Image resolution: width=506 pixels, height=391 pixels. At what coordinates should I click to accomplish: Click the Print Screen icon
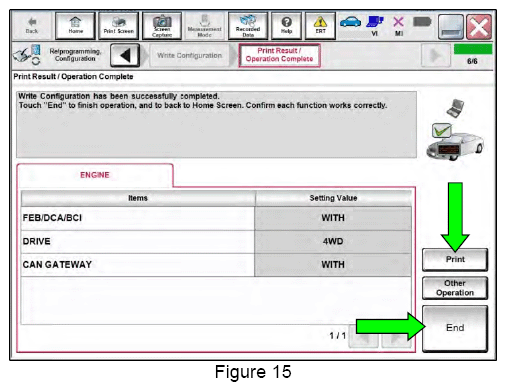119,26
